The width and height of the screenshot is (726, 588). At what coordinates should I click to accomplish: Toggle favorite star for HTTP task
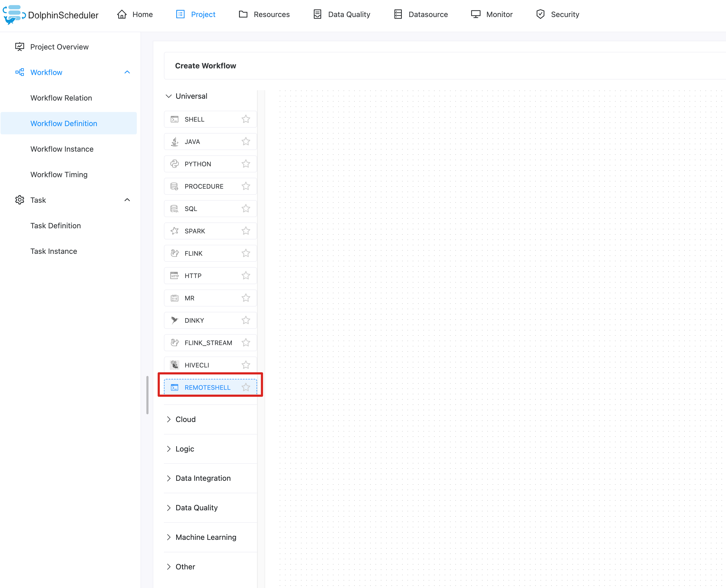246,276
